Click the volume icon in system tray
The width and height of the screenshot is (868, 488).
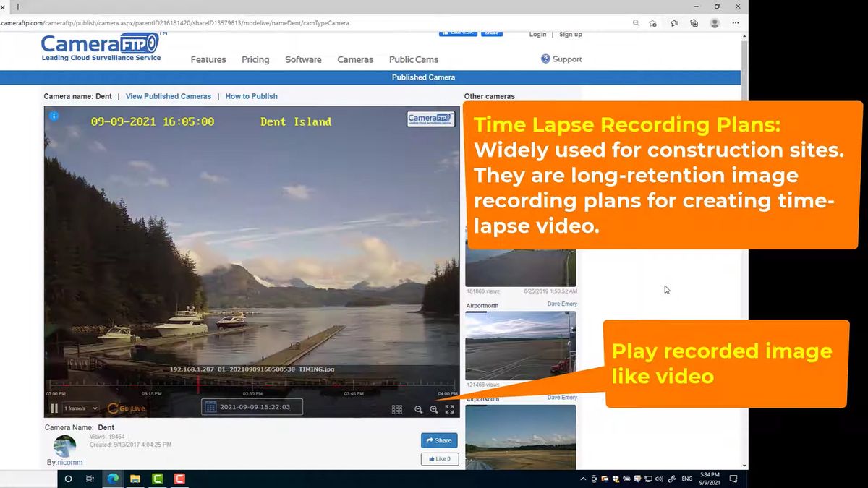click(658, 479)
